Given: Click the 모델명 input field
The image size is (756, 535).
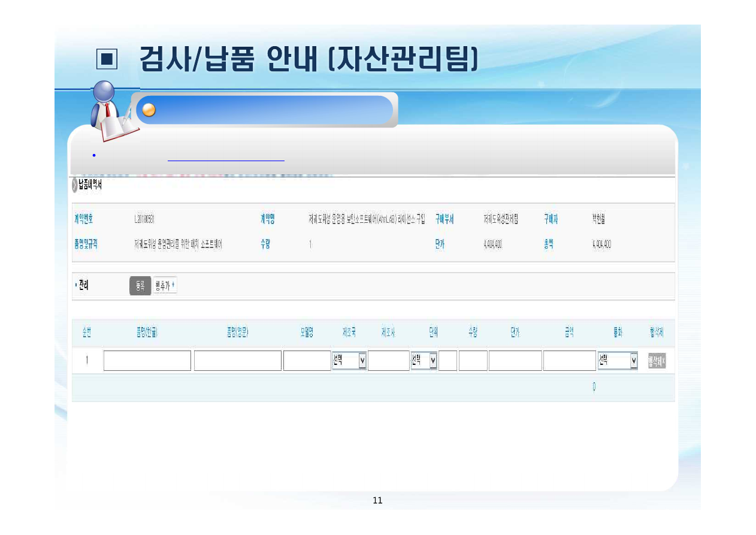Looking at the screenshot, I should [x=307, y=360].
